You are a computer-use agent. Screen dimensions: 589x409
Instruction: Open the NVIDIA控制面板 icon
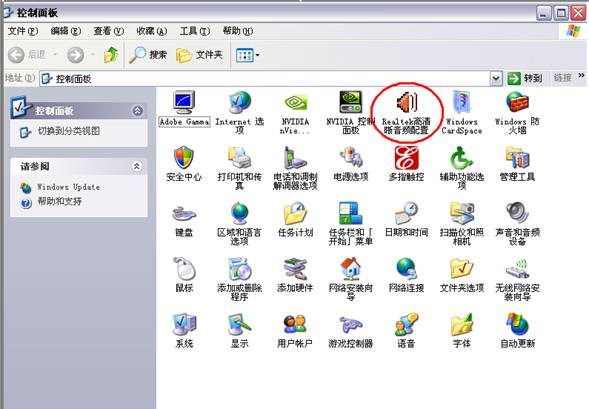pos(350,112)
